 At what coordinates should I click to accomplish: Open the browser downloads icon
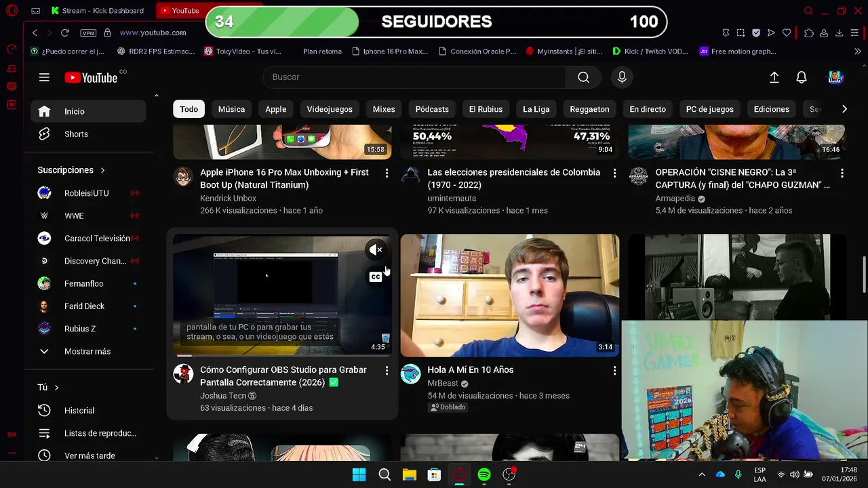point(839,33)
